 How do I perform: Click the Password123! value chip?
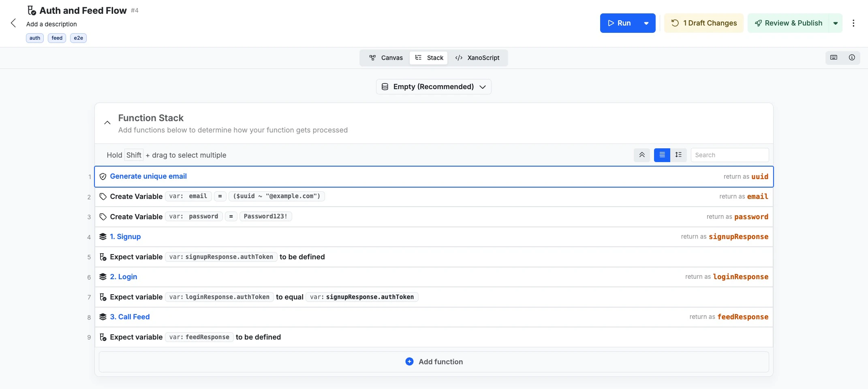click(265, 216)
